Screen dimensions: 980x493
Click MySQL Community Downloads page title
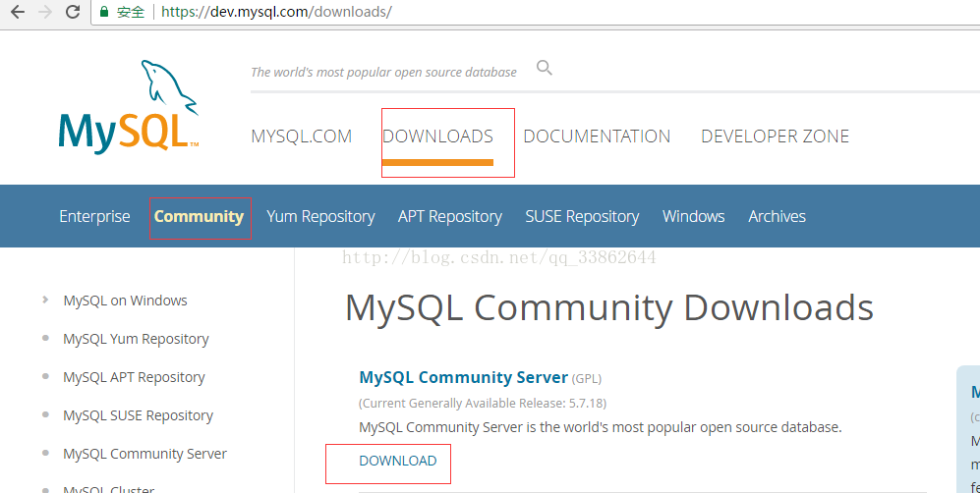pyautogui.click(x=608, y=307)
